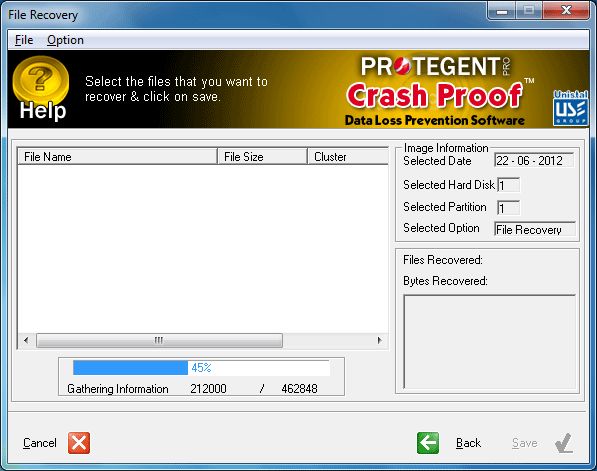Click the Selected Date field
597x471 pixels.
point(534,160)
